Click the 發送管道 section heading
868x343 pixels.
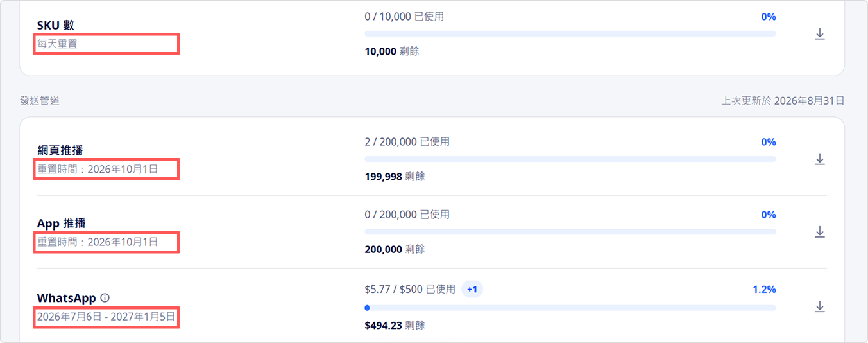pyautogui.click(x=40, y=101)
